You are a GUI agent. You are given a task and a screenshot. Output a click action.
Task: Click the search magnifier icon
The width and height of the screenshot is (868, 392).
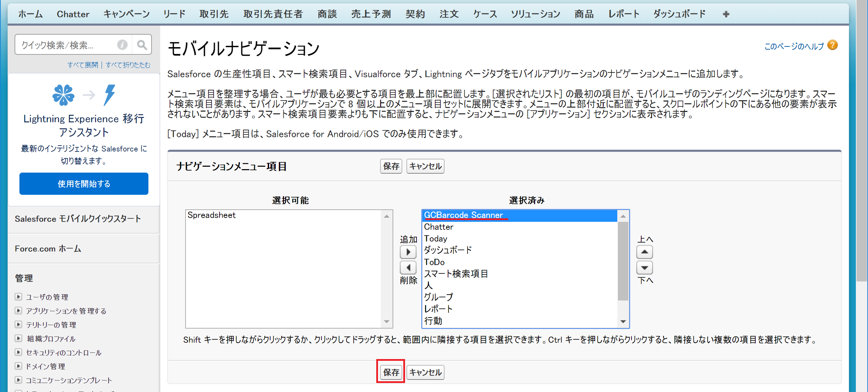click(x=142, y=45)
